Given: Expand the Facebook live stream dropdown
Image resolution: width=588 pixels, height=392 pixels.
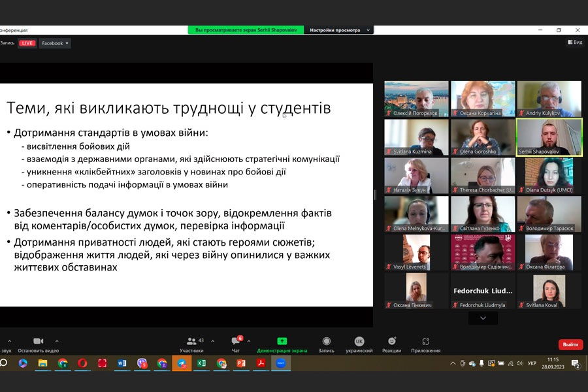Looking at the screenshot, I should pos(55,43).
